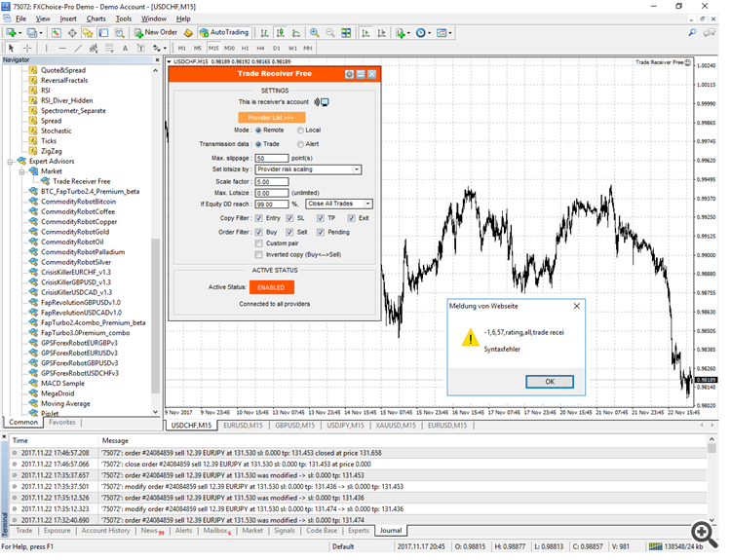
Task: Open the new chart dropdown arrow
Action: (x=20, y=33)
